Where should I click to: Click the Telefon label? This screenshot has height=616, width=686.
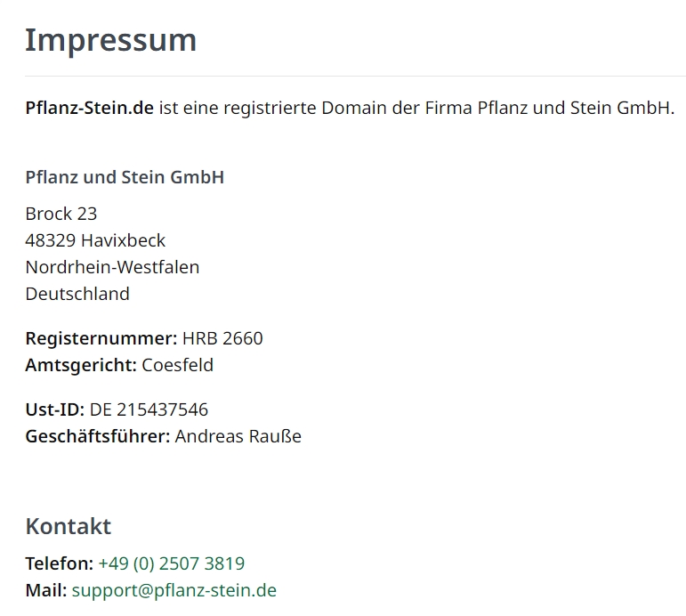[60, 563]
